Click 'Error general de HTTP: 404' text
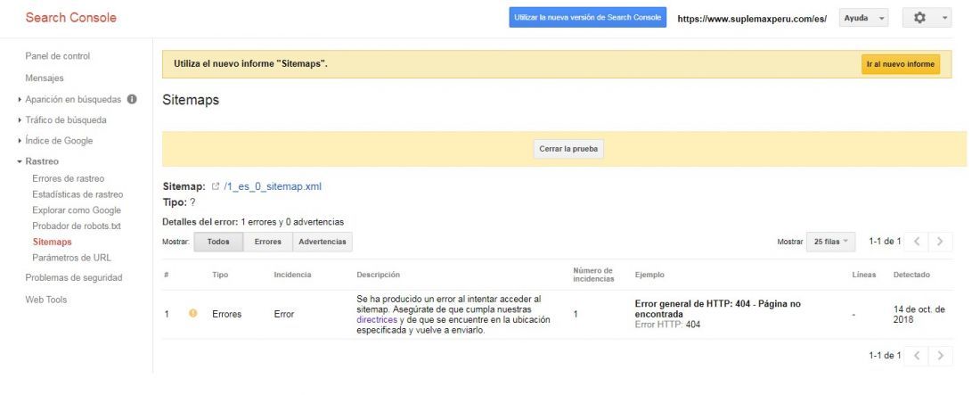Image resolution: width=980 pixels, height=395 pixels. [x=717, y=309]
